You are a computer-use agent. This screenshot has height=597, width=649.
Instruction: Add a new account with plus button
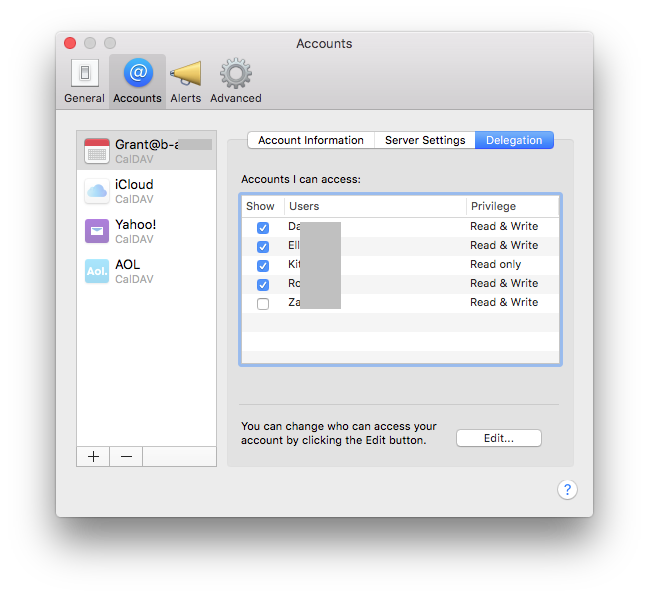(x=94, y=457)
